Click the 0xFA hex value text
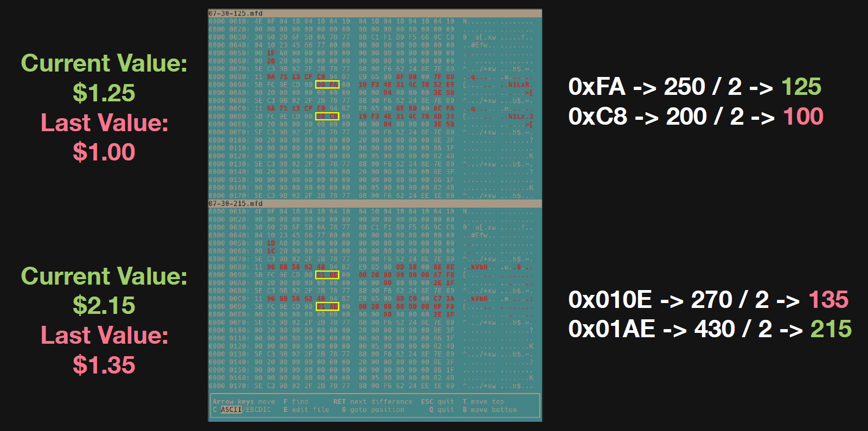This screenshot has height=431, width=868. pyautogui.click(x=597, y=87)
